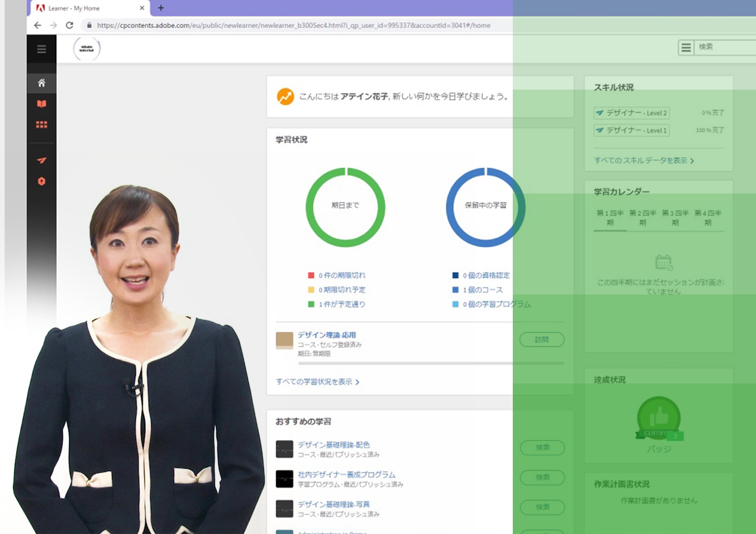Open the search filter menu icon
This screenshot has height=534, width=756.
686,47
